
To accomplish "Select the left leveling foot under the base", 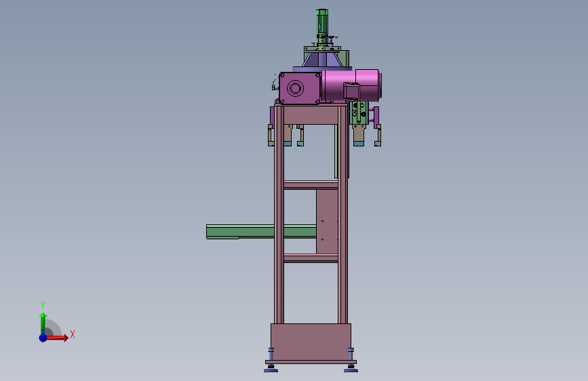I will pos(271,368).
